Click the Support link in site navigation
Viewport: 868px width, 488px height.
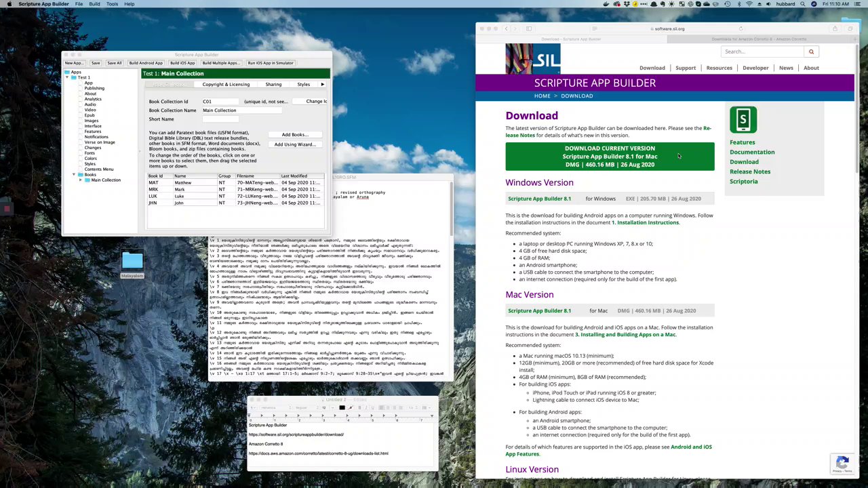tap(686, 68)
